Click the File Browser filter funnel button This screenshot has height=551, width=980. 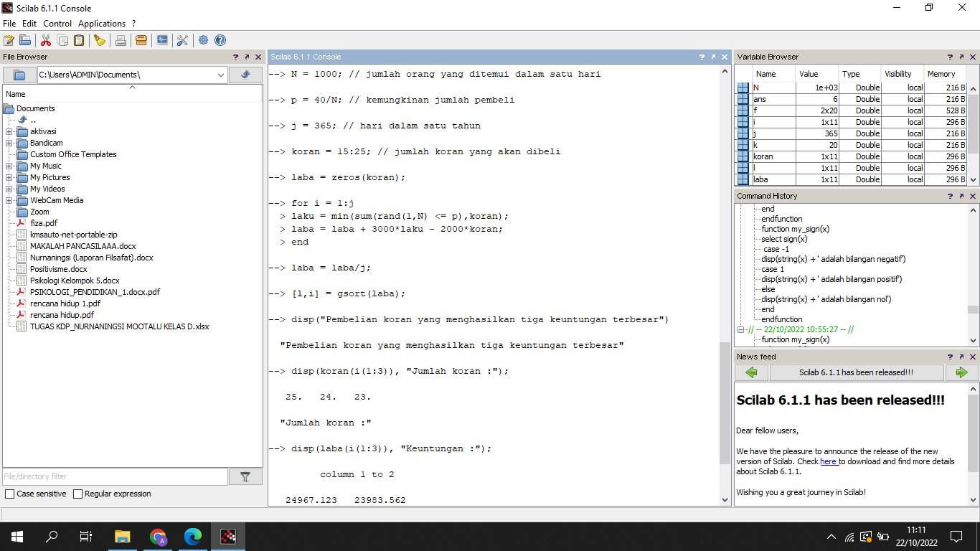pyautogui.click(x=245, y=476)
